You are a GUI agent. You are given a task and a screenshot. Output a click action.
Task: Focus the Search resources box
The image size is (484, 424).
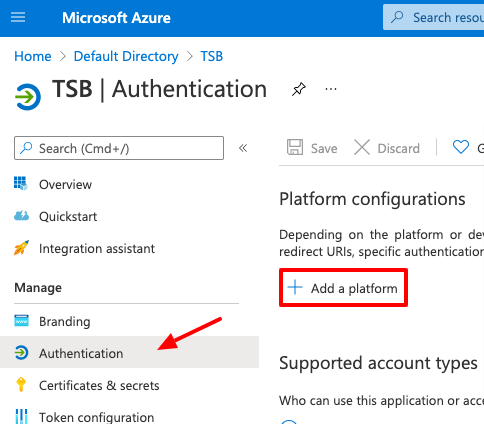(433, 17)
